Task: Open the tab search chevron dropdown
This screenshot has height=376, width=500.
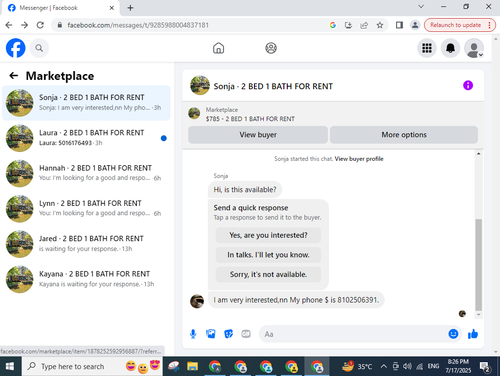Action: point(421,6)
